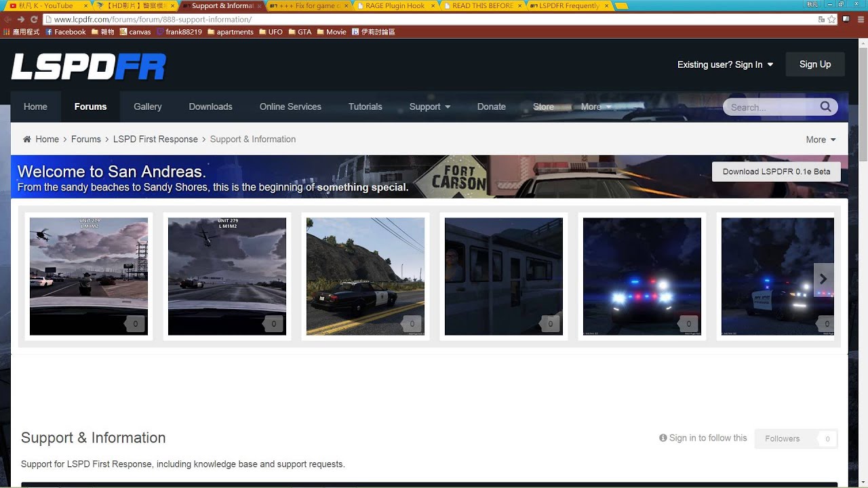
Task: Open the GTA bookmark folder
Action: pyautogui.click(x=300, y=32)
